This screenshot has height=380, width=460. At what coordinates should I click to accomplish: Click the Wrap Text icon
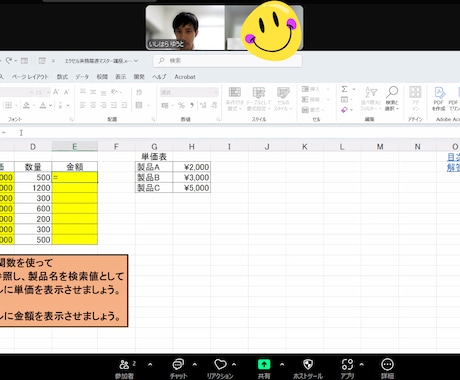(x=139, y=92)
